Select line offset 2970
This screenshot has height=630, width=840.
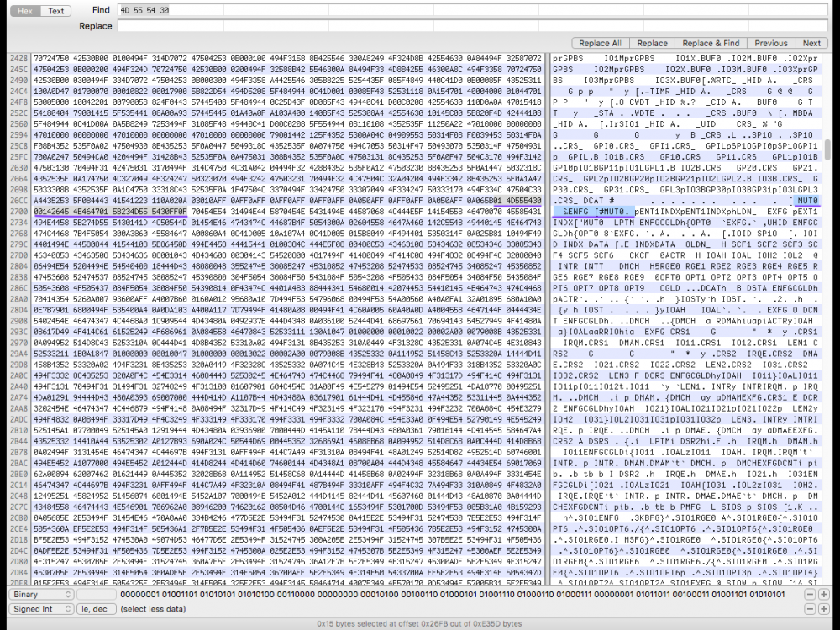(18, 343)
